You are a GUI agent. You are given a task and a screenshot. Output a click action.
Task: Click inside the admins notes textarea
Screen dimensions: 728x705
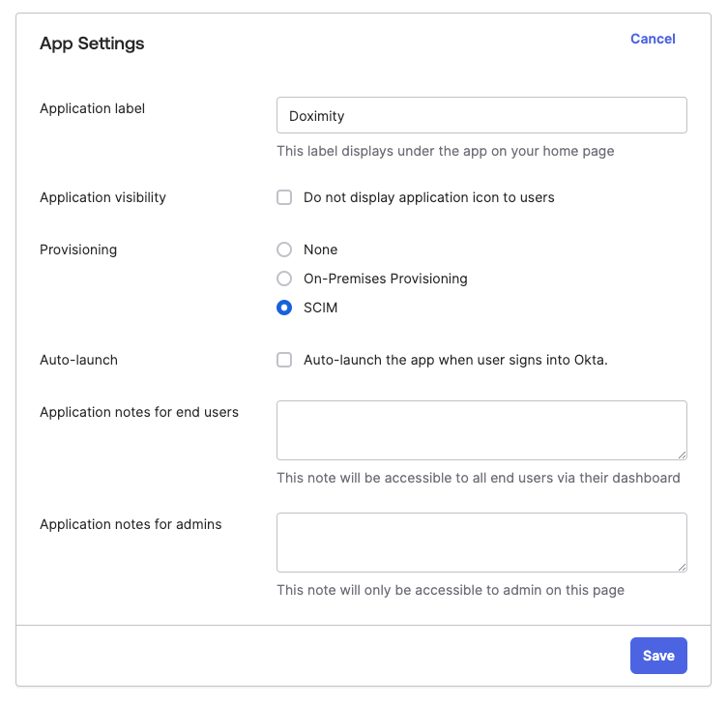(x=481, y=543)
